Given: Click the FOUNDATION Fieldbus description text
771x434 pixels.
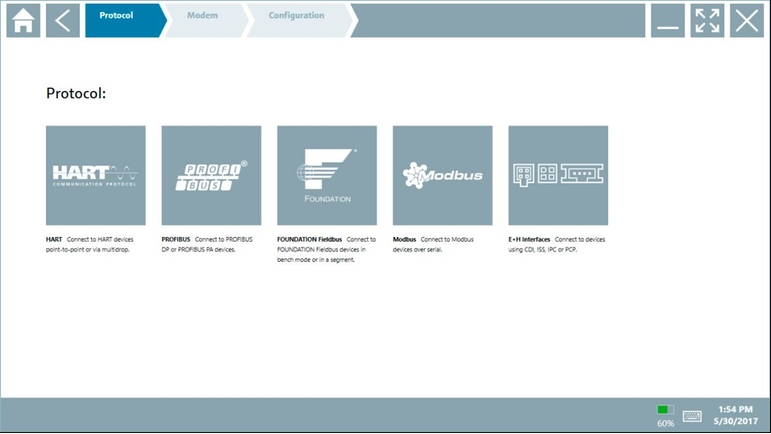Looking at the screenshot, I should 326,249.
